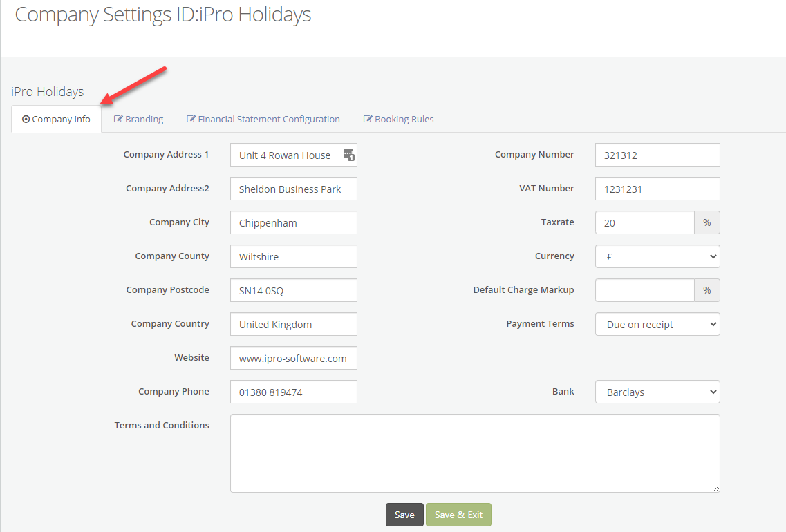Screen dimensions: 786x532
Task: Click the 'iPro Holidays' section heading
Action: [48, 92]
